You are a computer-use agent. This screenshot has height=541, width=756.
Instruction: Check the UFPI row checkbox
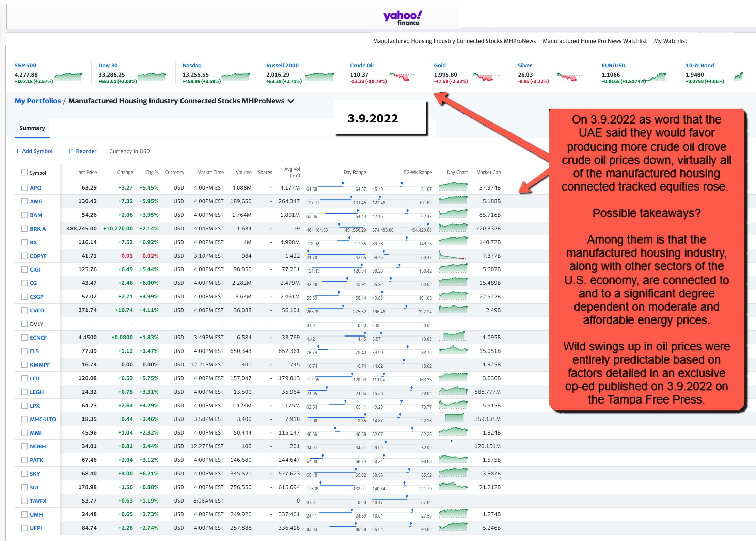tap(24, 528)
